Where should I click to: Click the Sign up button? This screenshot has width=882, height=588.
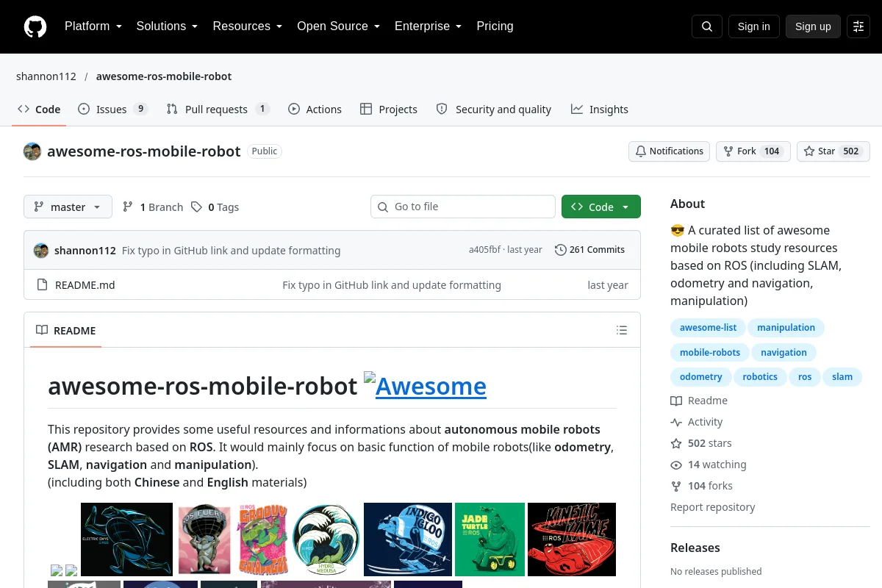813,26
